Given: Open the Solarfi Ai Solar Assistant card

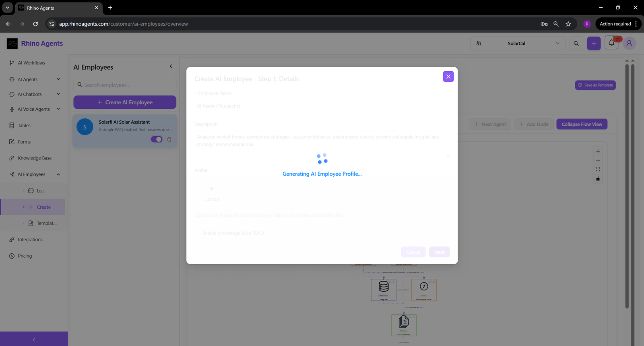Looking at the screenshot, I should [x=125, y=131].
